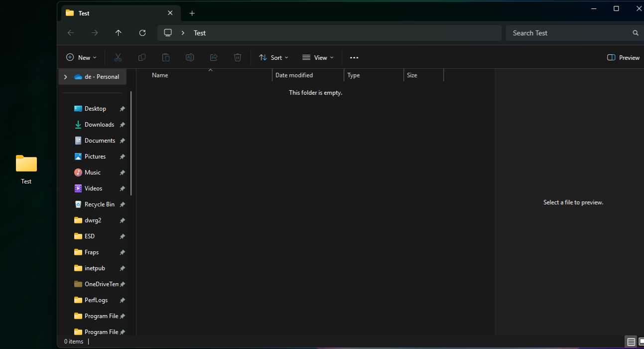Select the large thumbnails view icon

tap(641, 342)
